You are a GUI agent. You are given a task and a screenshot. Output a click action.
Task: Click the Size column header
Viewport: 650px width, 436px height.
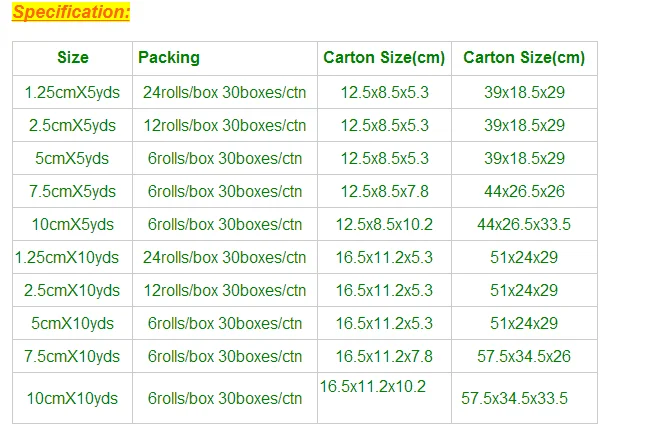pyautogui.click(x=72, y=58)
